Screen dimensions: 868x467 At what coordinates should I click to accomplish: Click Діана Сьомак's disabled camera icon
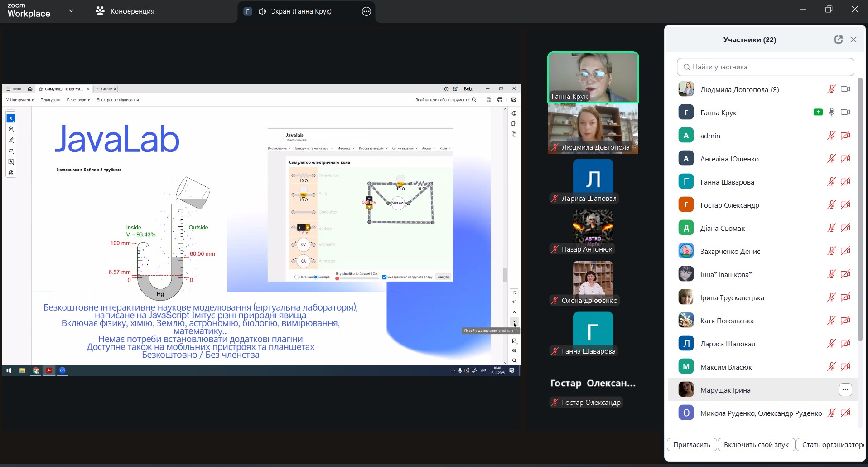[845, 228]
